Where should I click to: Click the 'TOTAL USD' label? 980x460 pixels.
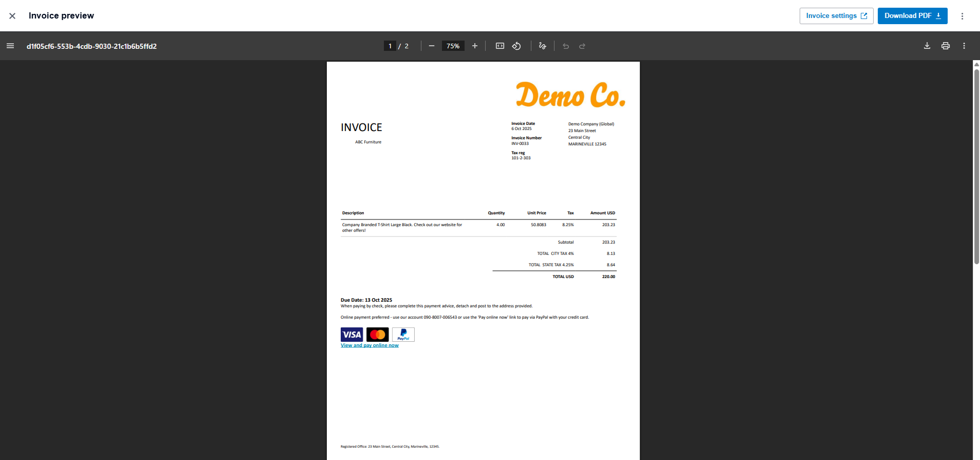563,277
